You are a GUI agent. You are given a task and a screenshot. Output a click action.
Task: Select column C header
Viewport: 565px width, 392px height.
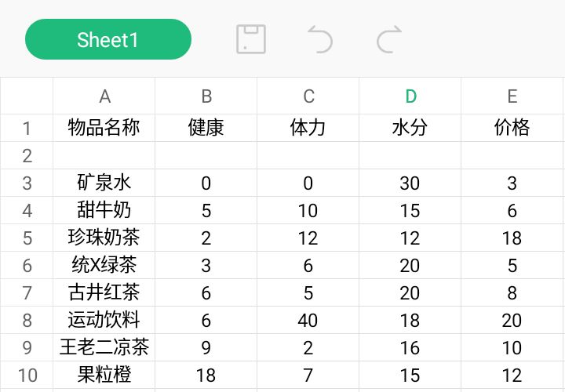308,96
